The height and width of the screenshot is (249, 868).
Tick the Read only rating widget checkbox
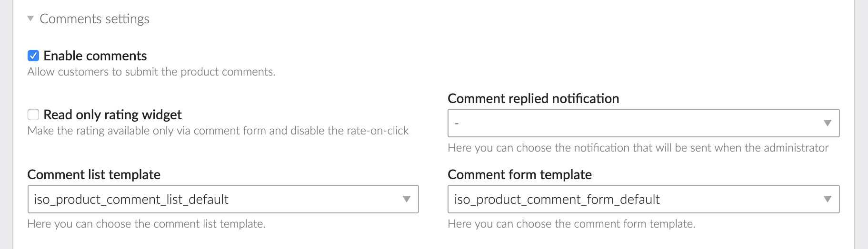pos(33,115)
